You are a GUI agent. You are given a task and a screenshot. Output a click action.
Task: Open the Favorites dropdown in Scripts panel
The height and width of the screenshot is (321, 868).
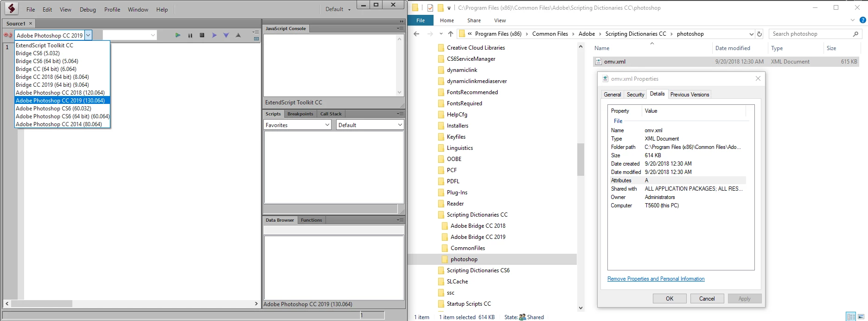(x=297, y=125)
